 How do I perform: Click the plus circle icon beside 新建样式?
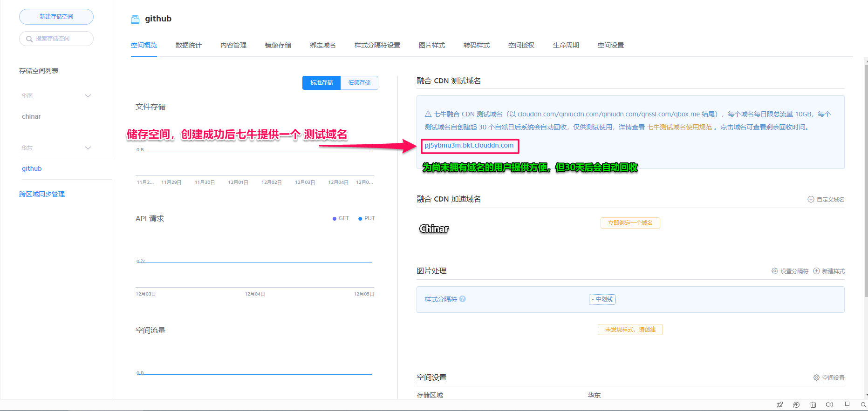click(816, 271)
